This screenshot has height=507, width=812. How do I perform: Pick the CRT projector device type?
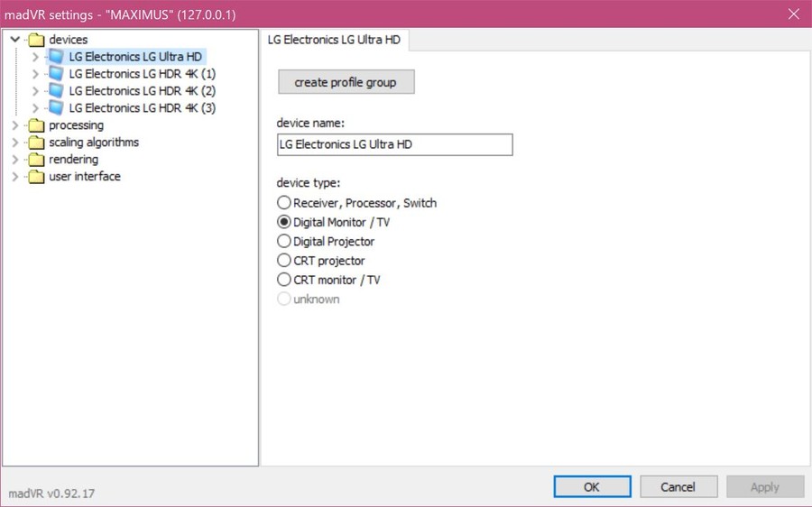tap(284, 261)
